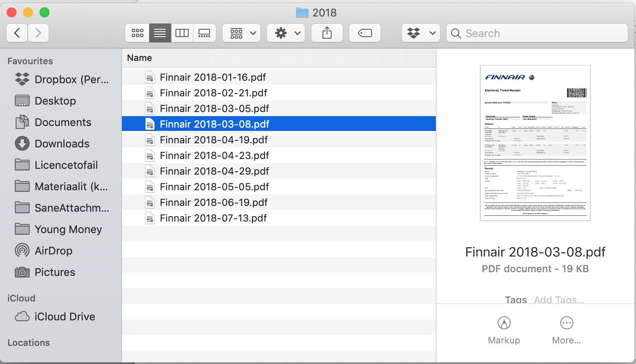
Task: Select Finnair 2018-01-16.pdf
Action: tap(279, 77)
